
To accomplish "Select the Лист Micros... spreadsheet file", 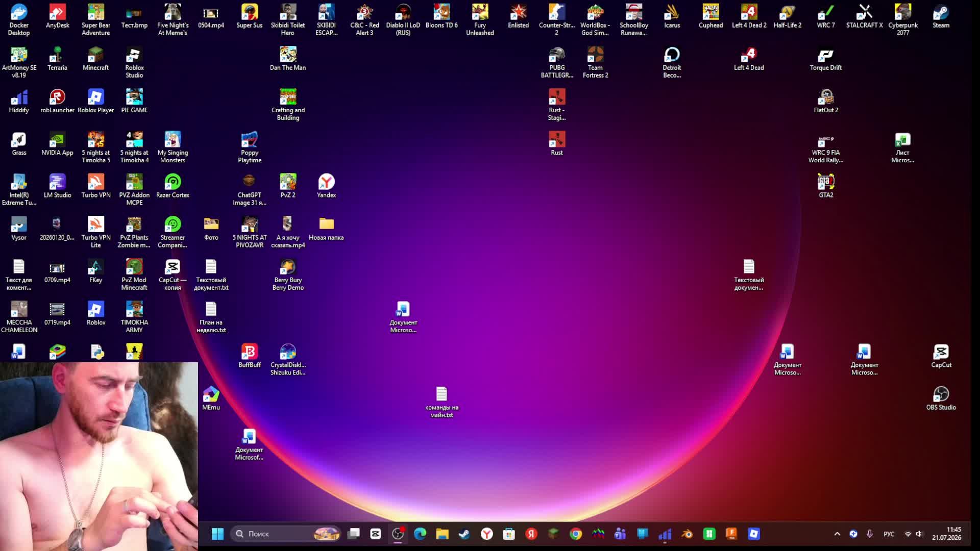I will coord(902,147).
